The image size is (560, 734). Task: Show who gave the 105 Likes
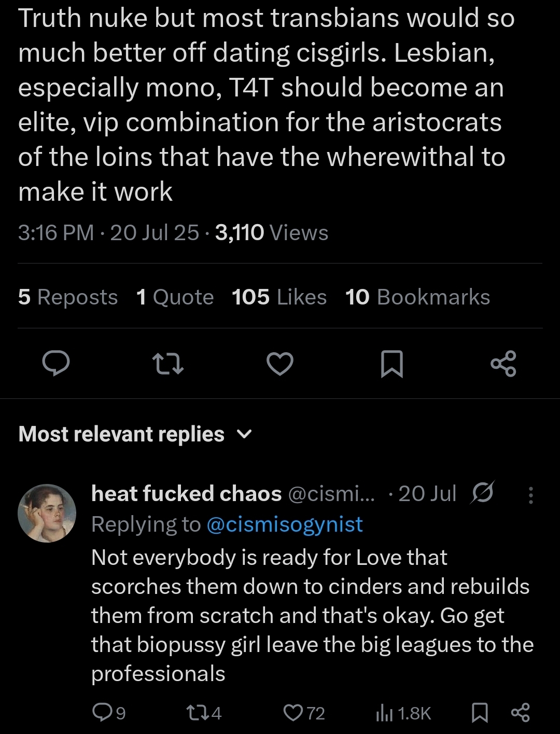tap(279, 297)
